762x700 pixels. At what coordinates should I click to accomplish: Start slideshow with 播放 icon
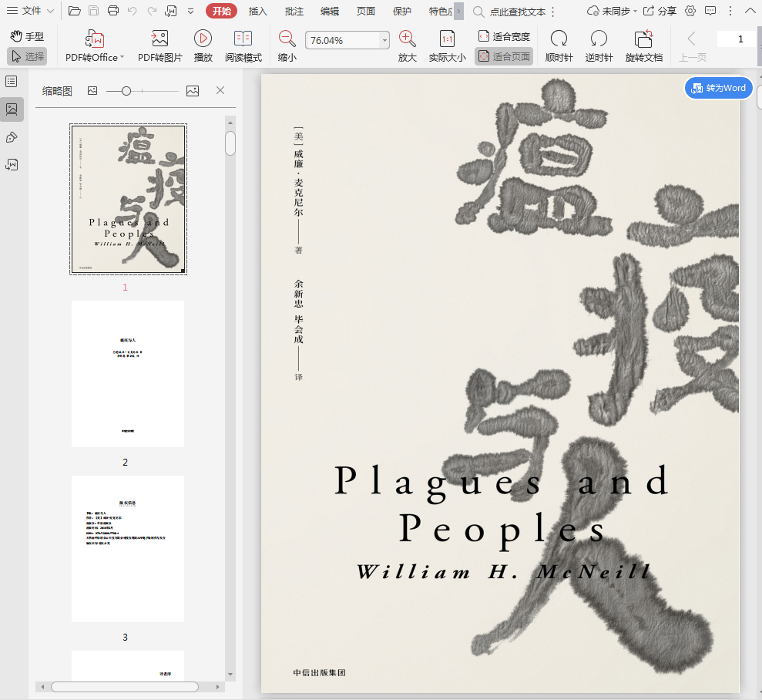203,39
